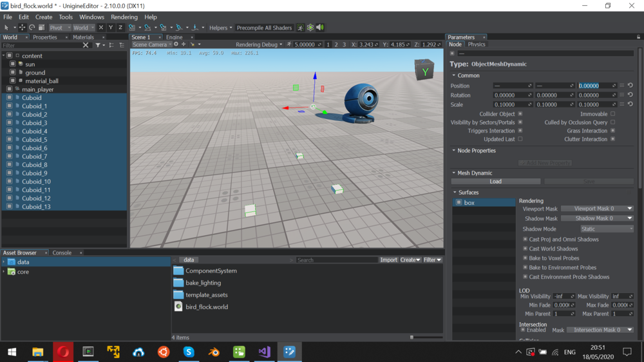Open the Rendering Debug dropdown
Viewport: 644px width, 362px height.
click(x=258, y=44)
